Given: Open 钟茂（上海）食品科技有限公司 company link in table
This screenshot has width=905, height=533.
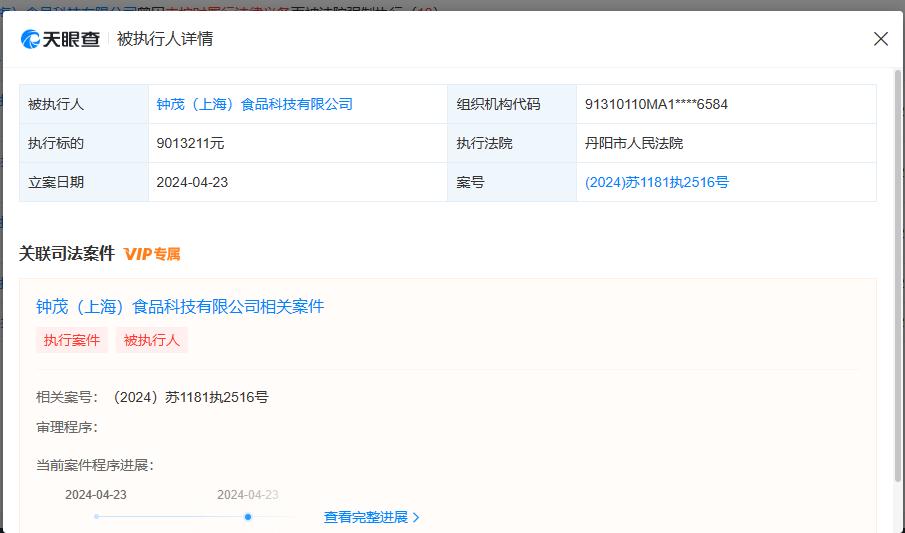Looking at the screenshot, I should click(255, 105).
